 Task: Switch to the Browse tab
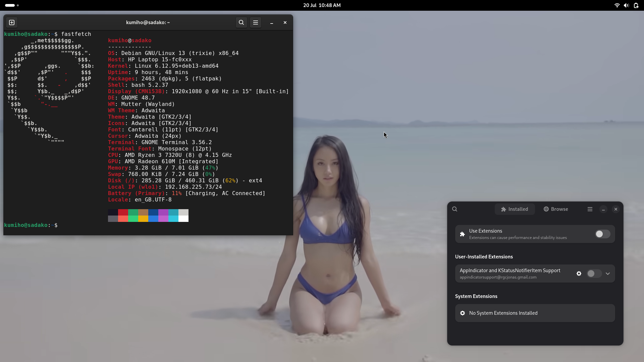556,209
